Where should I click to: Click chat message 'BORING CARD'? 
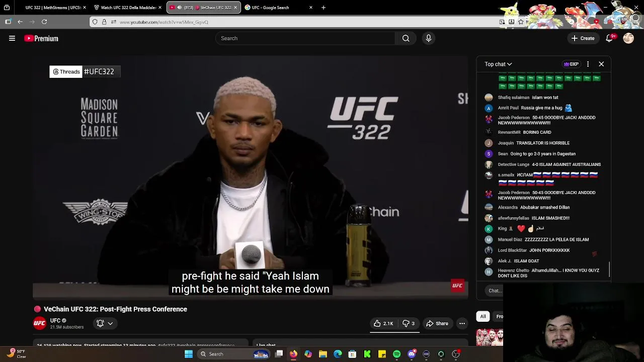[x=537, y=132]
